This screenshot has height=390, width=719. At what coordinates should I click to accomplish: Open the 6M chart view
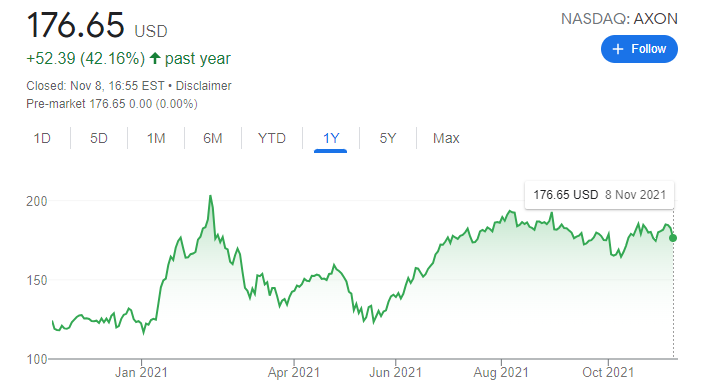click(x=213, y=138)
